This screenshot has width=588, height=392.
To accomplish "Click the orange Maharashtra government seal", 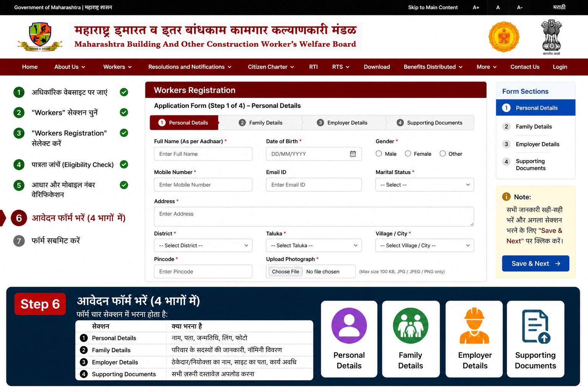I will (504, 37).
